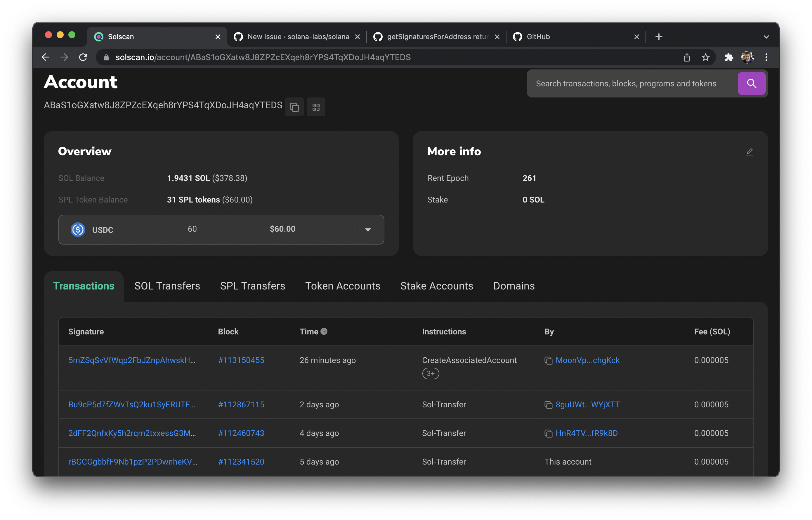Toggle the Time column clock icon
The height and width of the screenshot is (520, 812).
pos(324,331)
